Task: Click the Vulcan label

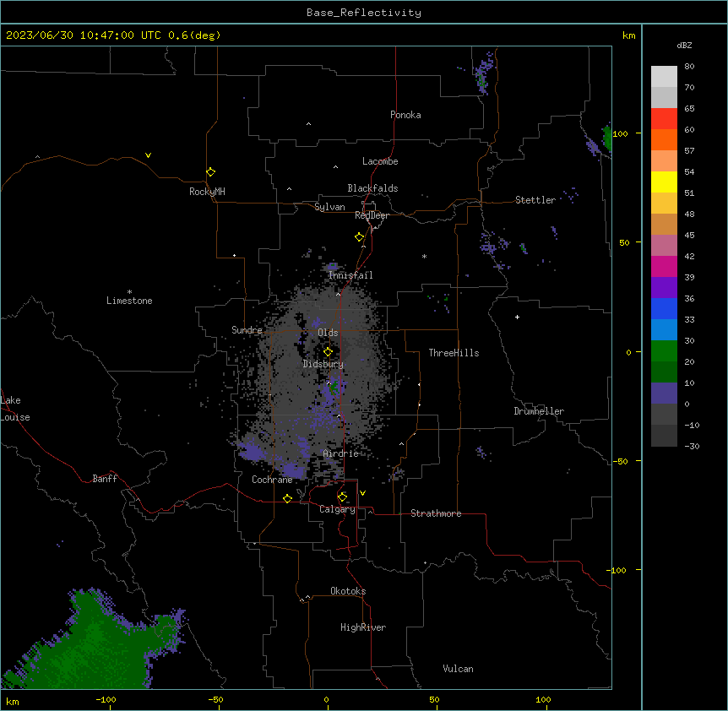Action: point(459,669)
